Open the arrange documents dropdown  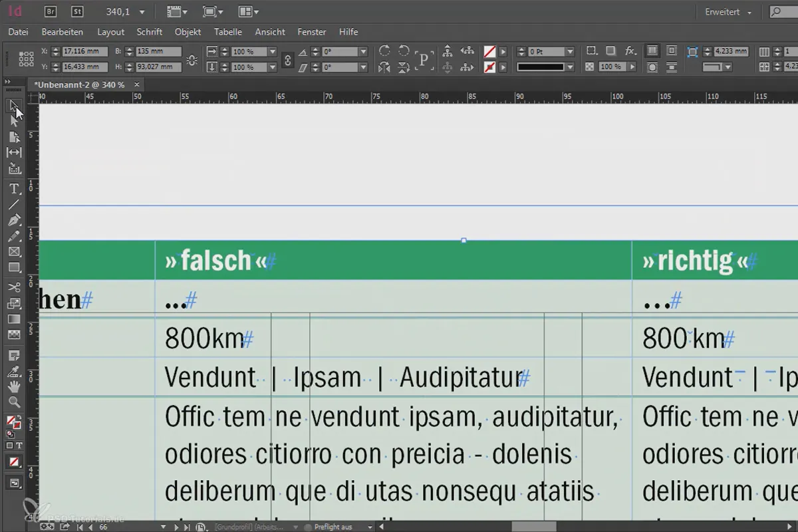pyautogui.click(x=249, y=12)
